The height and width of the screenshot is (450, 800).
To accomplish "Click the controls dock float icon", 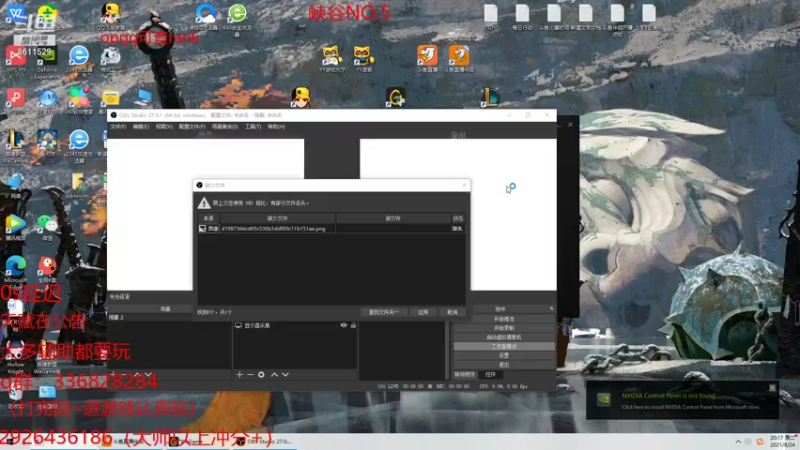I will [551, 309].
